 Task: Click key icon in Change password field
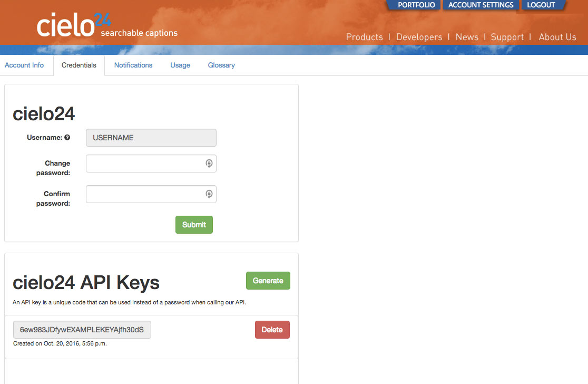pyautogui.click(x=209, y=164)
